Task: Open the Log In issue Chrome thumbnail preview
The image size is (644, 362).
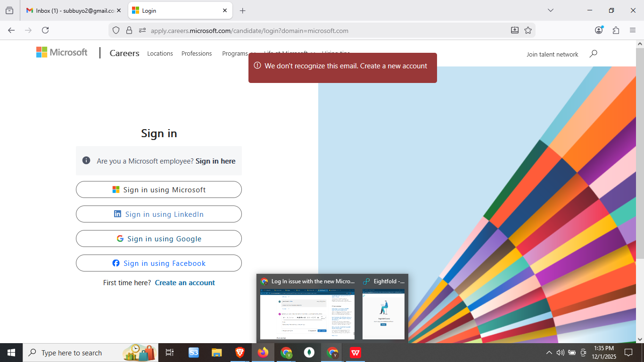Action: coord(307,314)
